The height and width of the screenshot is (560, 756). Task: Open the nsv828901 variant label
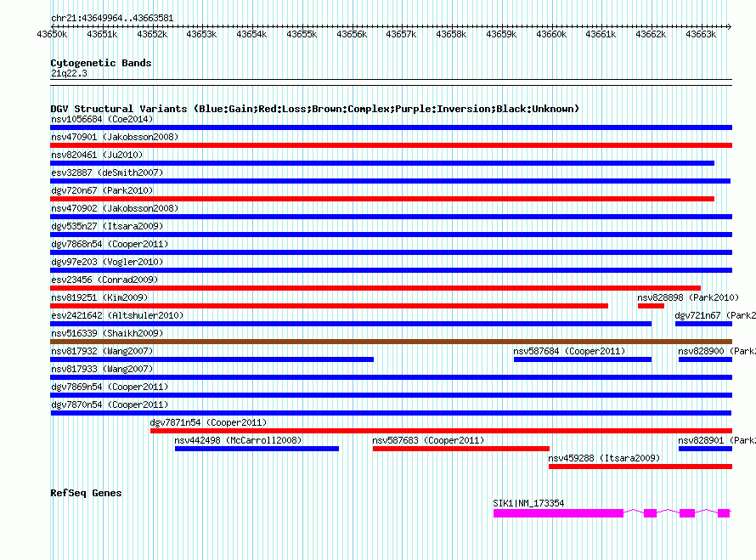pos(716,440)
